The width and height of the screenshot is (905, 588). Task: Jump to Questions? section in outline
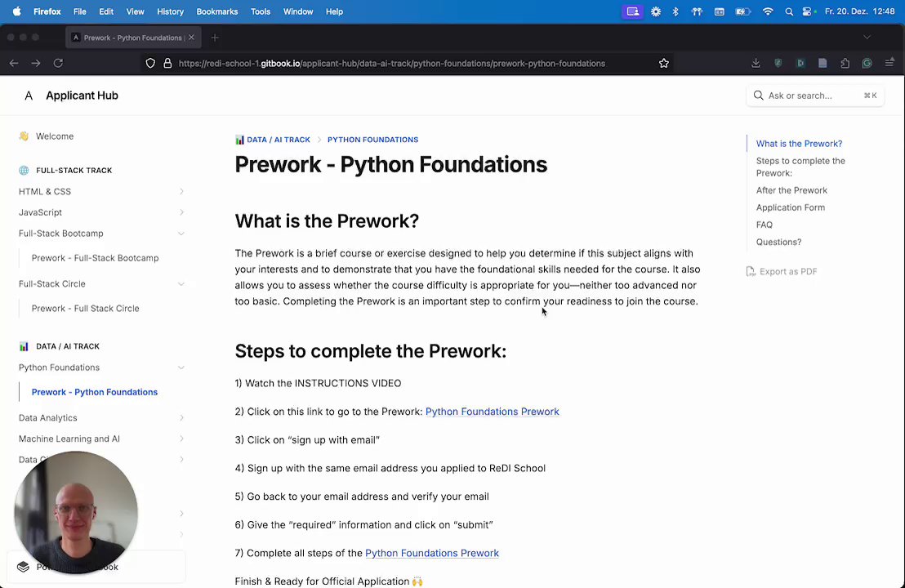778,243
